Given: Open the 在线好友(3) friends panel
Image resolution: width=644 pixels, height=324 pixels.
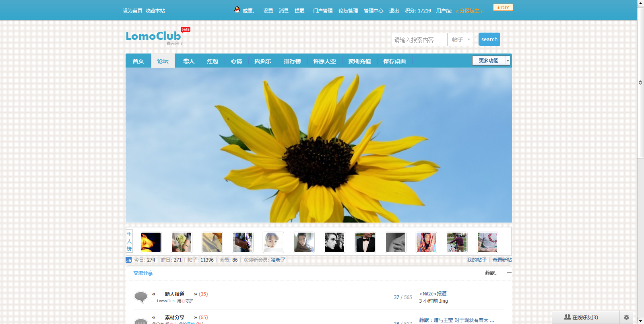Looking at the screenshot, I should coord(586,317).
